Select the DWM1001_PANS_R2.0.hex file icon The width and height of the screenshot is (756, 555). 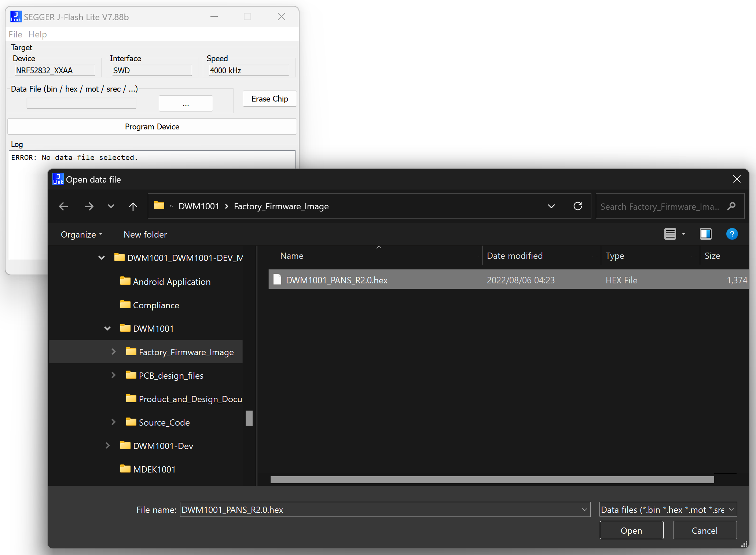click(278, 280)
